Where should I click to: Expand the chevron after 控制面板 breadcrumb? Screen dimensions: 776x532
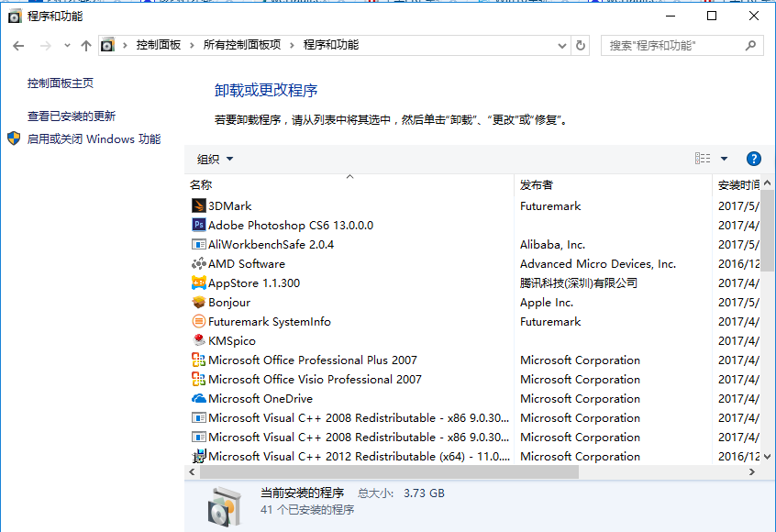192,46
